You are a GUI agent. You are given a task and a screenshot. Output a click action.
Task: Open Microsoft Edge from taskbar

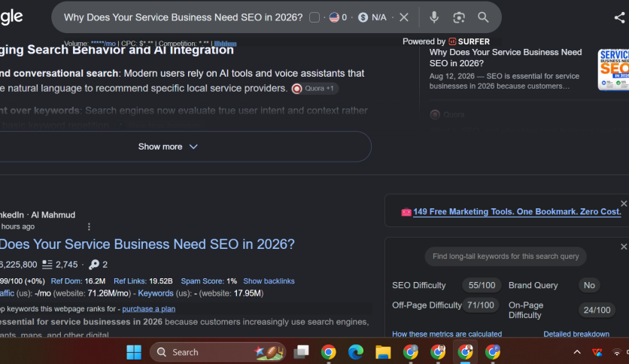[355, 353]
